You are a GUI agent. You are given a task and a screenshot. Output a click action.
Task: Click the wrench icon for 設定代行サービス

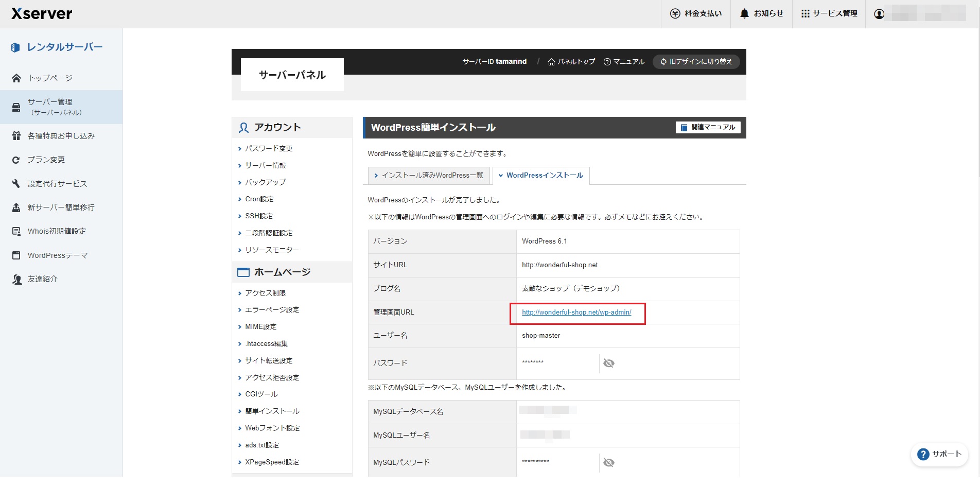coord(16,184)
